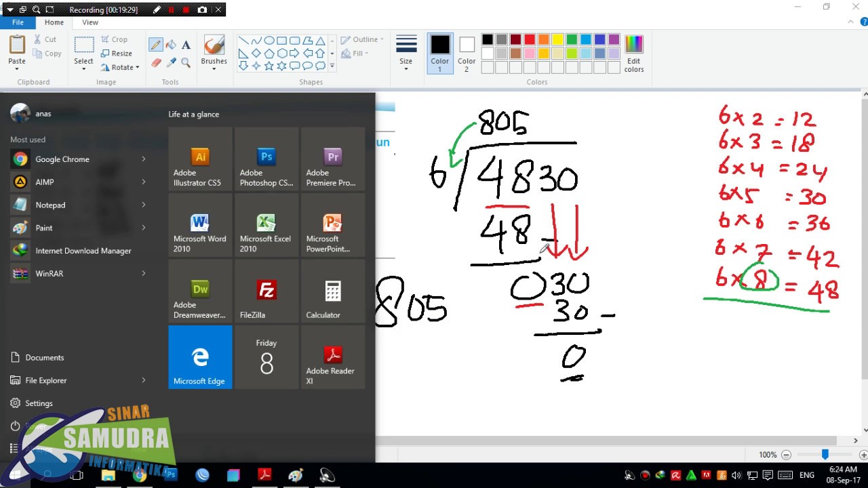Take a snapshot with recorder camera icon
The height and width of the screenshot is (488, 868).
tap(202, 10)
